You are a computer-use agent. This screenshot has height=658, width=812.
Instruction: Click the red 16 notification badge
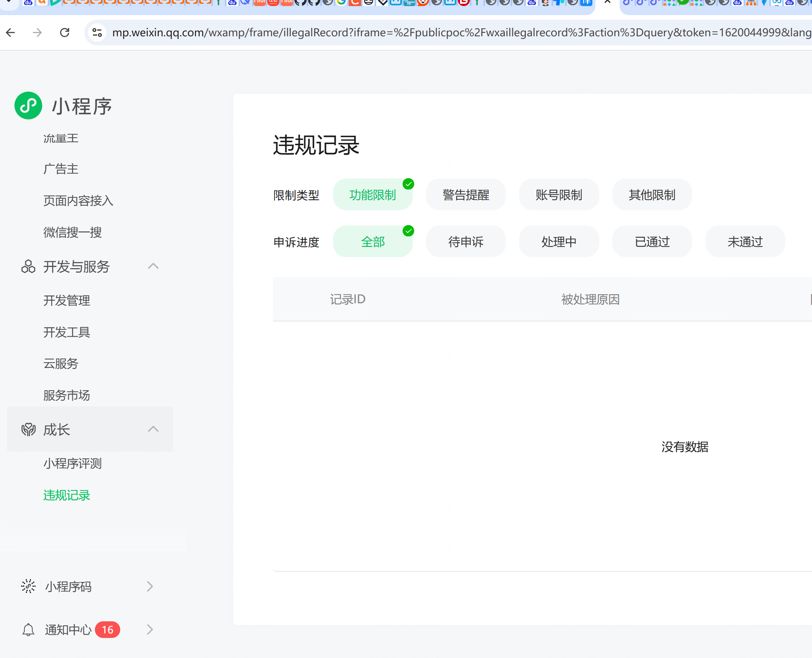(x=108, y=630)
